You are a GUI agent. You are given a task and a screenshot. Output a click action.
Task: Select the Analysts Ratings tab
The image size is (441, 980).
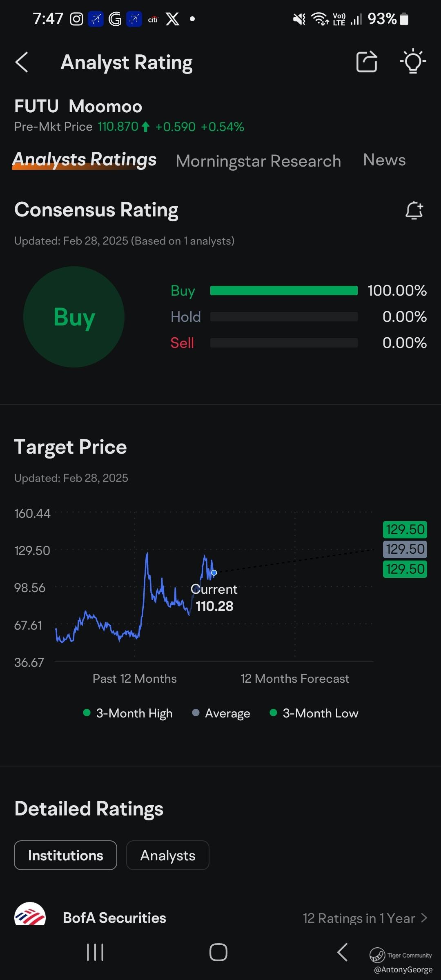click(85, 160)
